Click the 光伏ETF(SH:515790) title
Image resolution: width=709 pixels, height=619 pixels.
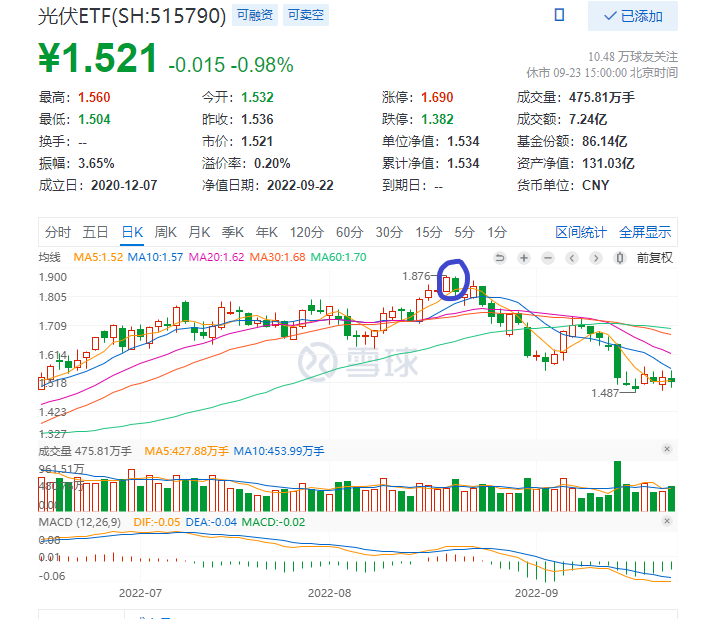[132, 16]
